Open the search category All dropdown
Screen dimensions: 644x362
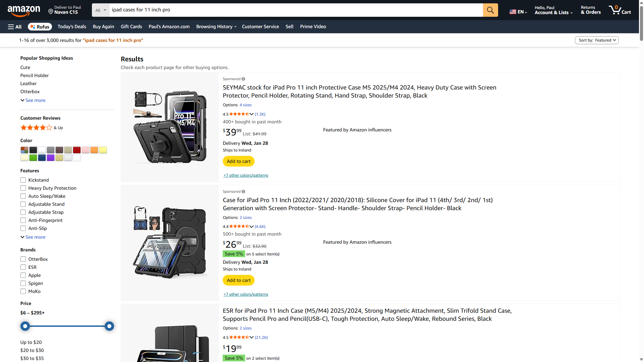point(101,10)
